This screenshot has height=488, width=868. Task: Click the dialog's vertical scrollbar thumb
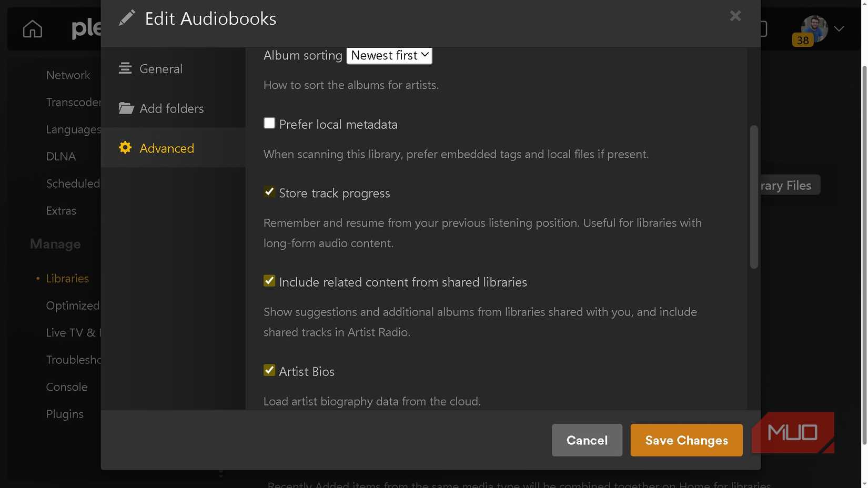pyautogui.click(x=754, y=197)
